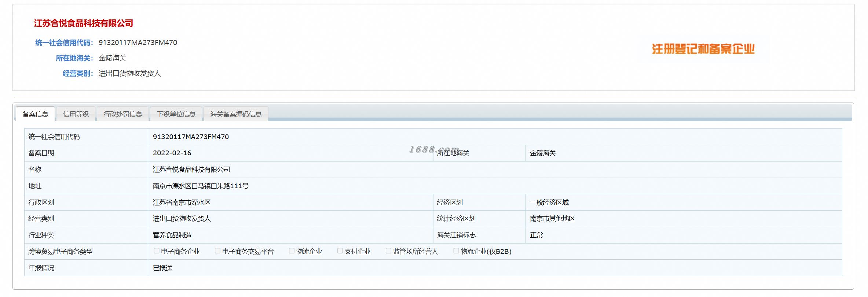Click the 金陵海关 table cell
868x297 pixels.
(x=543, y=153)
